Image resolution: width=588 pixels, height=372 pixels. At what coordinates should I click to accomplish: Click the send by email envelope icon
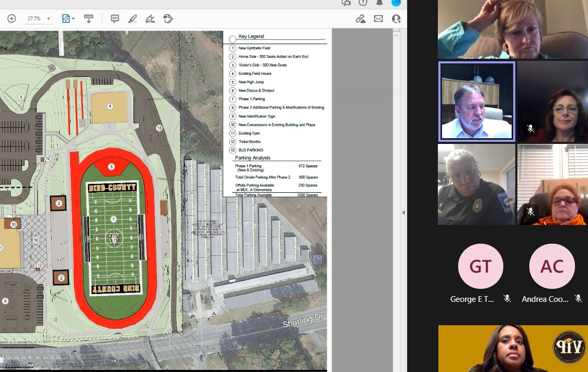pos(378,18)
